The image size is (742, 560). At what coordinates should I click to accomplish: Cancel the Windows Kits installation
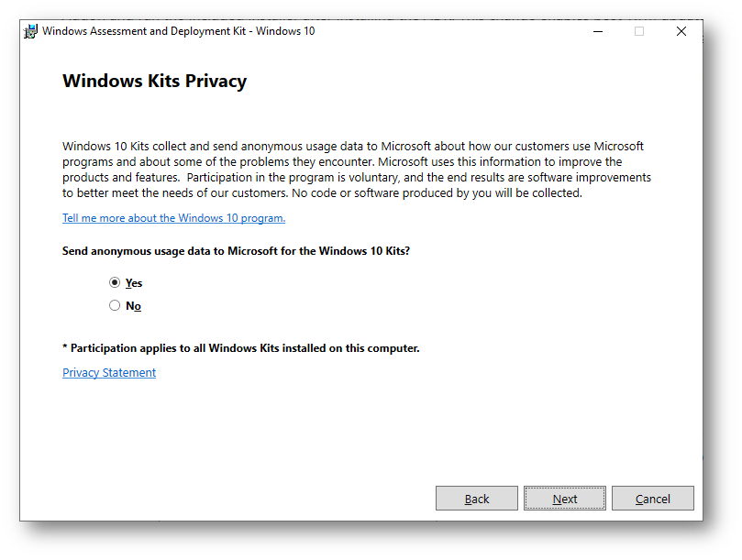[x=652, y=499]
